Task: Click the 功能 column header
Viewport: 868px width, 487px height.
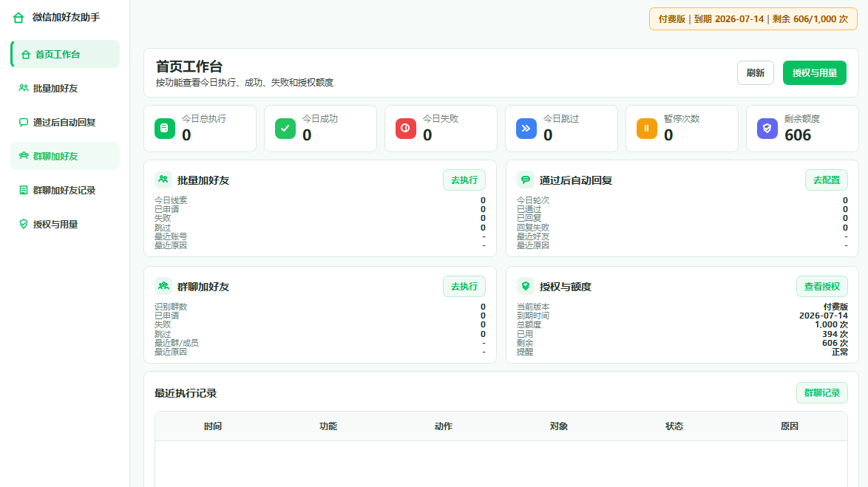Action: click(x=328, y=426)
